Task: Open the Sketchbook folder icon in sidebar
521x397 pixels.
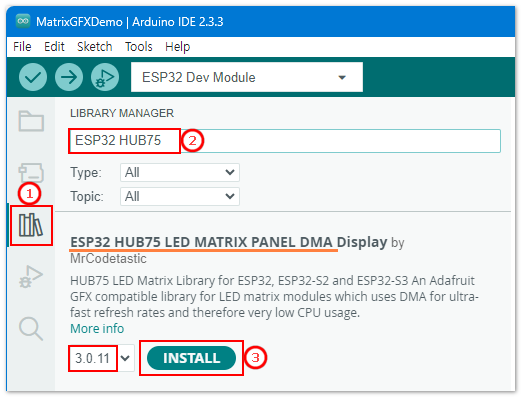Action: tap(31, 121)
